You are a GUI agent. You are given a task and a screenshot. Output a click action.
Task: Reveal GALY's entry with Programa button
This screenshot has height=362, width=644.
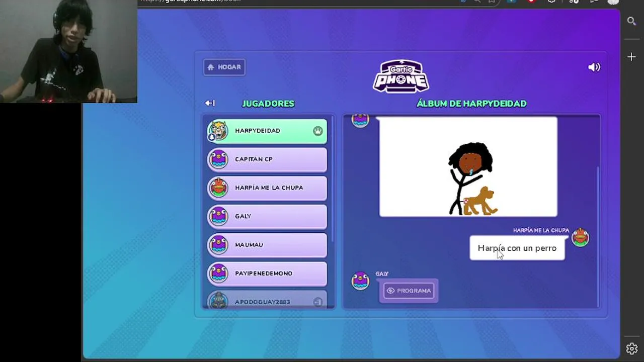click(409, 291)
